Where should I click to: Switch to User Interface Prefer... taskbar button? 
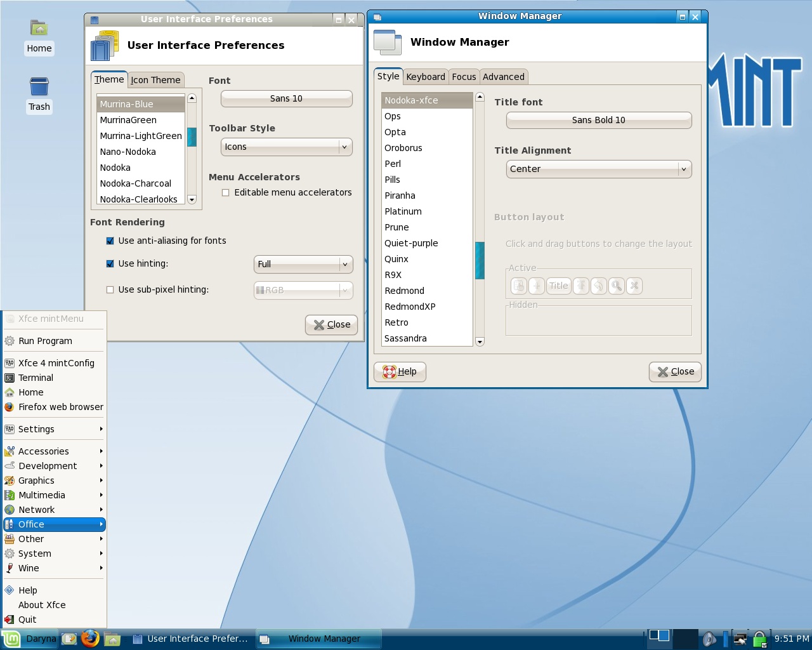(x=190, y=639)
